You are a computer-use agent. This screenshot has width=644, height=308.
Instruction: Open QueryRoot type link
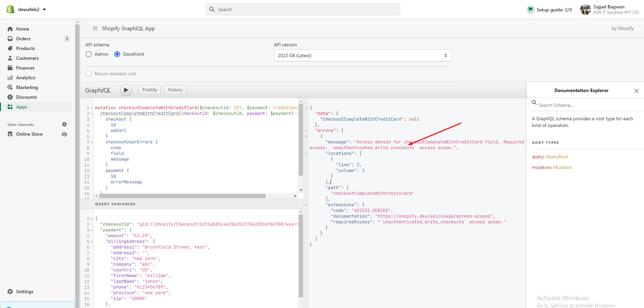tap(557, 157)
